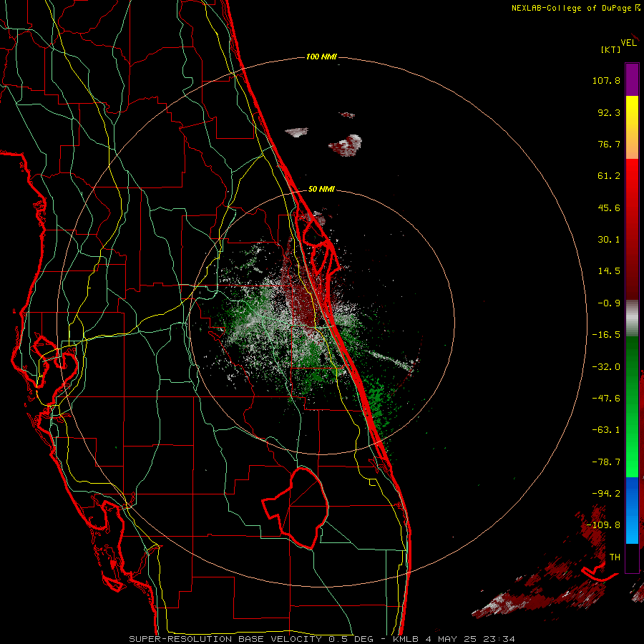The width and height of the screenshot is (644, 644).
Task: Select the 61.2 scale value
Action: tap(609, 176)
